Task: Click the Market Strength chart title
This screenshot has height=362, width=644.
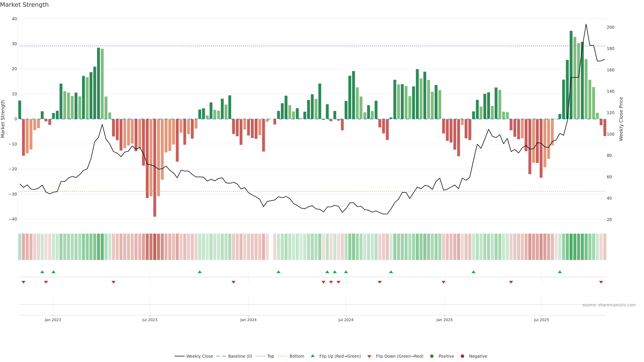Action: (24, 5)
